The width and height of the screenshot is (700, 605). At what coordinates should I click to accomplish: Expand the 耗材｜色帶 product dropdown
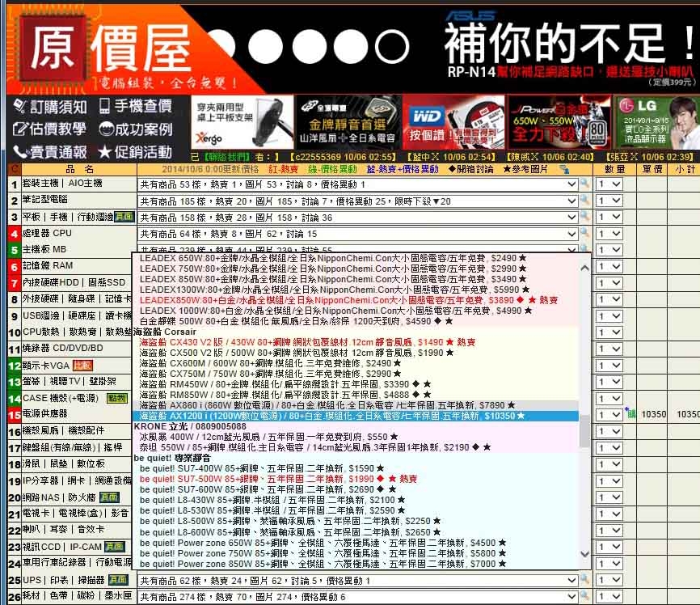pos(357,597)
